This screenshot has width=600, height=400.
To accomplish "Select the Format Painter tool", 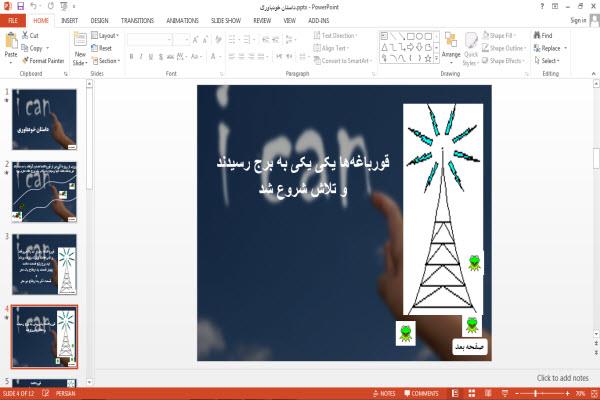I will coord(43,60).
